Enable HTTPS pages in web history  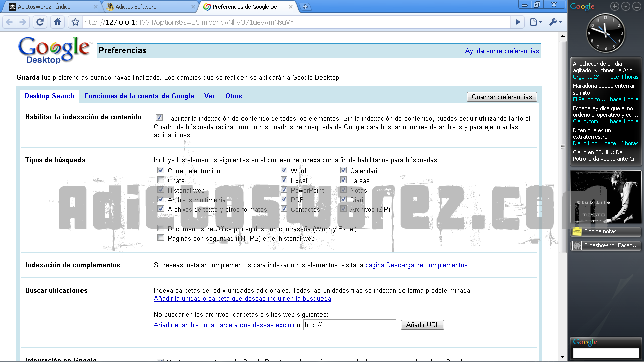tap(161, 238)
